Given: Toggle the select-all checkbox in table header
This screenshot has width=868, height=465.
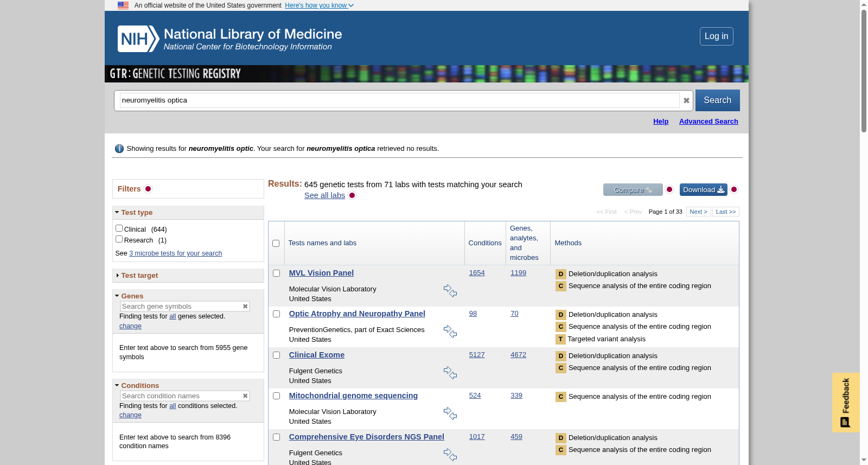Looking at the screenshot, I should pyautogui.click(x=276, y=244).
